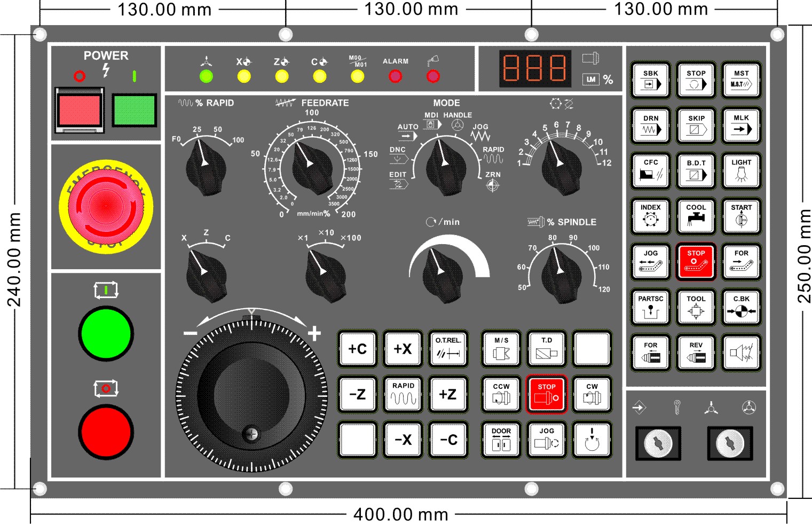Jog axis with +X key
The width and height of the screenshot is (812, 524).
[403, 349]
